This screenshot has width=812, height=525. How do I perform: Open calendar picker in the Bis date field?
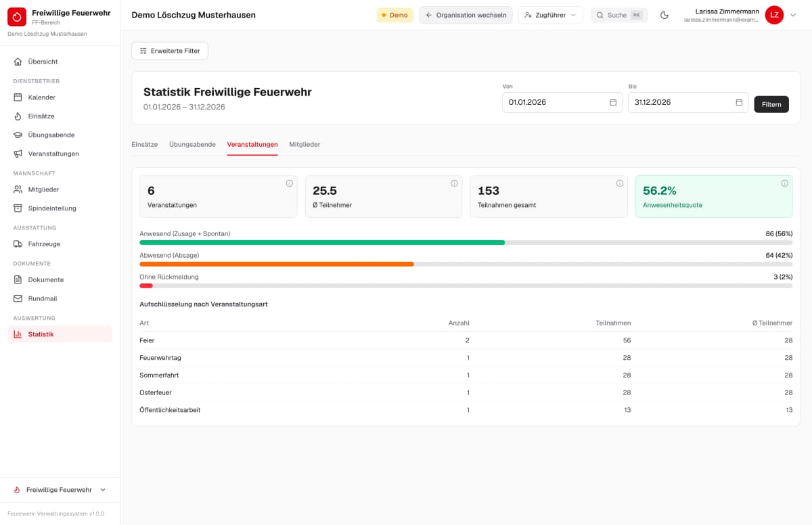(x=739, y=102)
